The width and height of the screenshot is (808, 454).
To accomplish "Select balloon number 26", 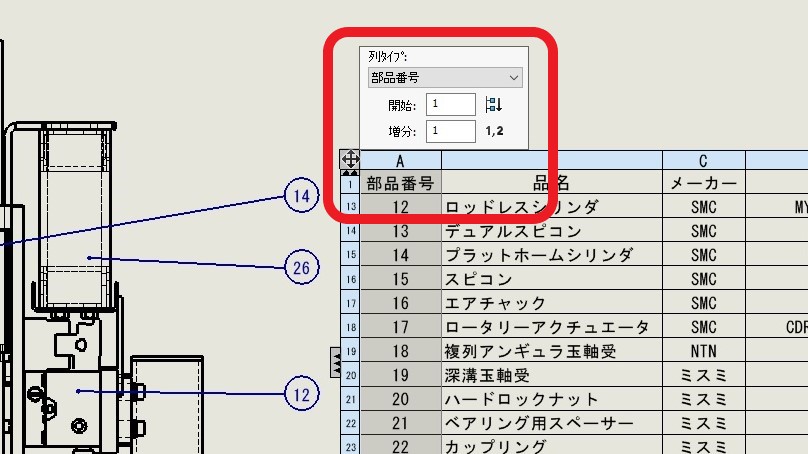I will [x=302, y=267].
